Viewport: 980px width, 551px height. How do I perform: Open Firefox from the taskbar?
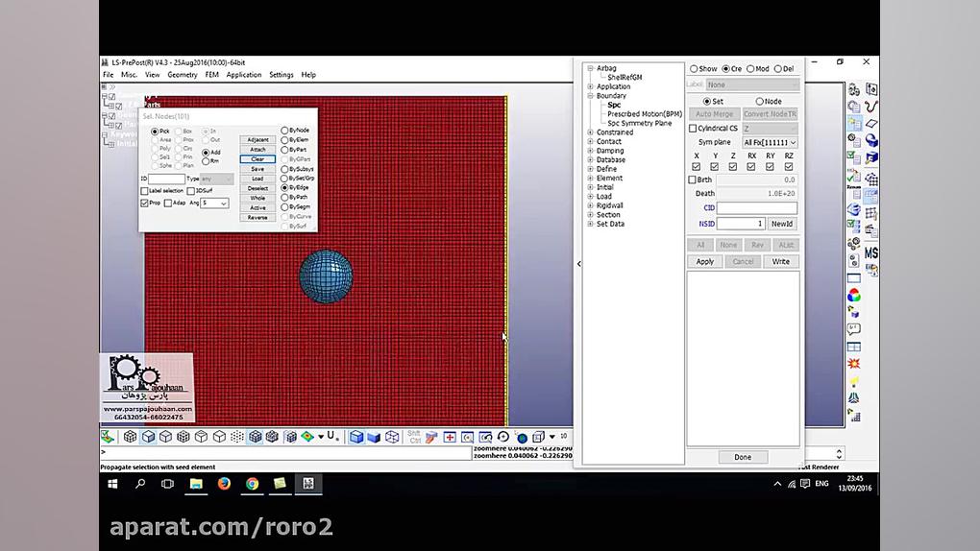pos(224,484)
